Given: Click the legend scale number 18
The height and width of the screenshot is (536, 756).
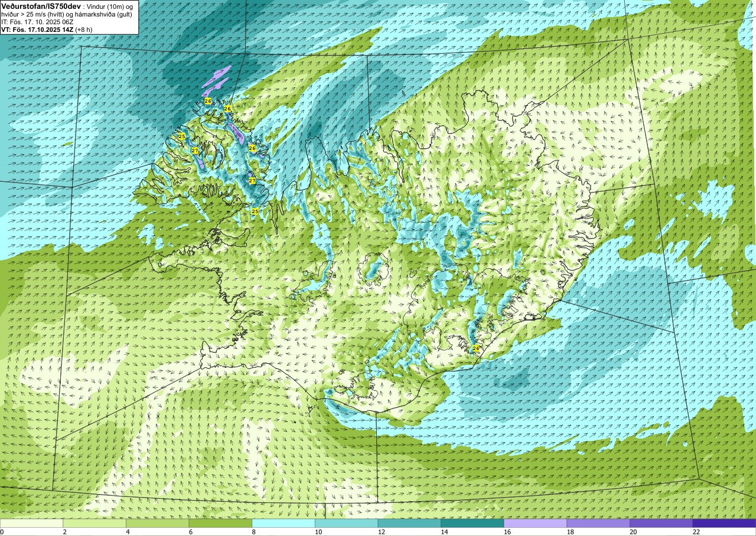Looking at the screenshot, I should [571, 532].
